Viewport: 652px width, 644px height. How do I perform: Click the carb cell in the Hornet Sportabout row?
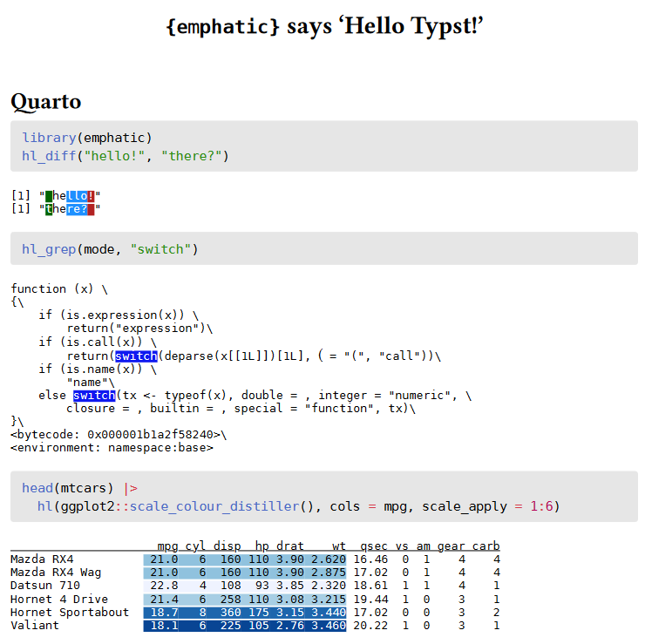point(496,612)
